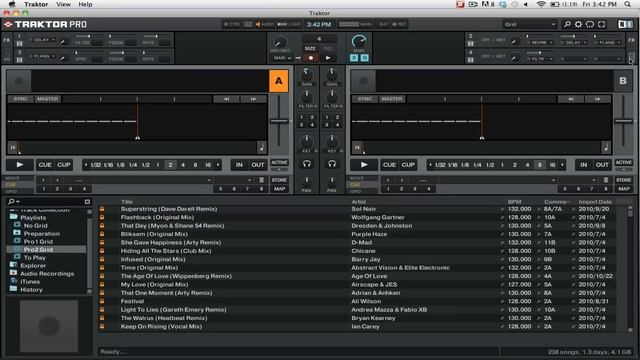640x360 pixels.
Task: Click the master MAIN volume knob
Action: tap(359, 41)
